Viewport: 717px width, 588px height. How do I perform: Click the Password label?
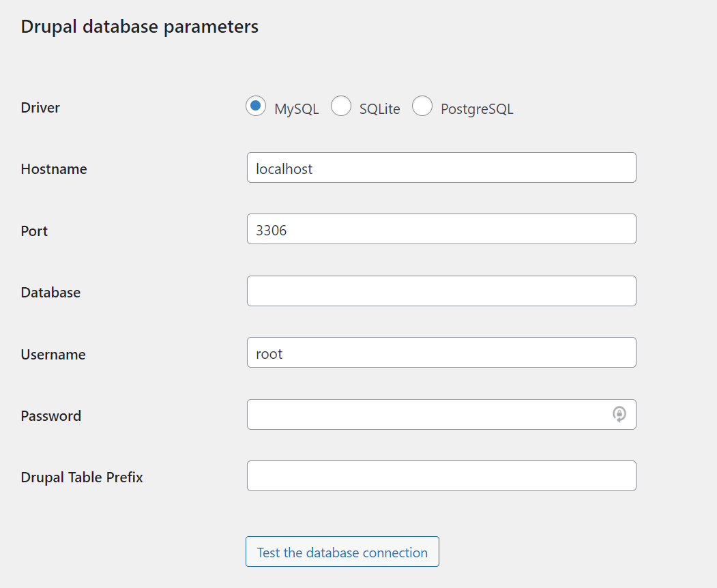(x=51, y=415)
